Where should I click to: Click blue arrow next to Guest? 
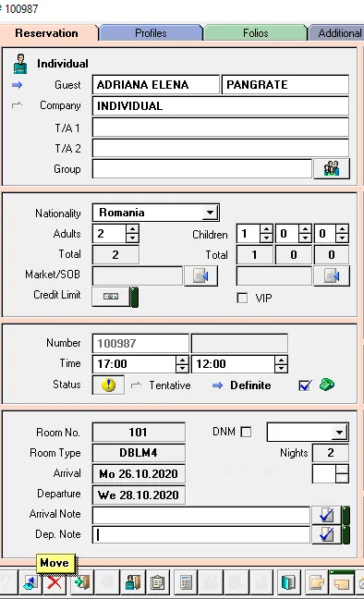coord(18,85)
